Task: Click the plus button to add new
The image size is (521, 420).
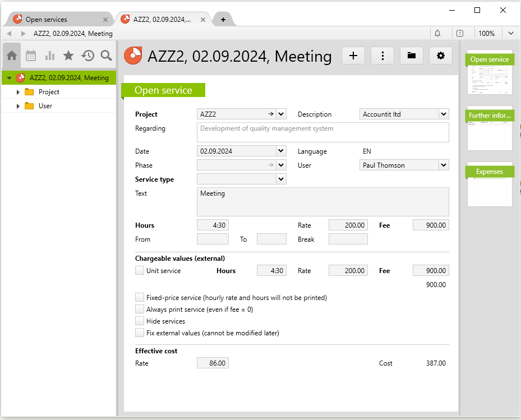Action: [353, 56]
